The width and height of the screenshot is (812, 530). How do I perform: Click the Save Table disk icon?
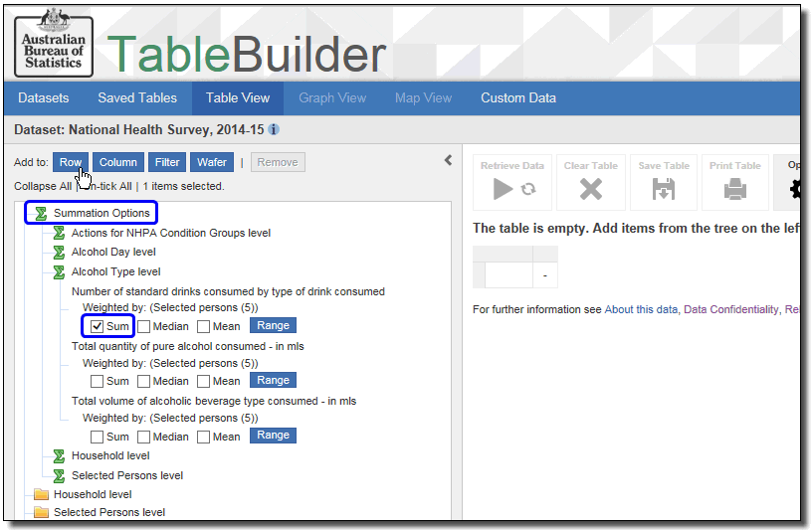click(663, 189)
